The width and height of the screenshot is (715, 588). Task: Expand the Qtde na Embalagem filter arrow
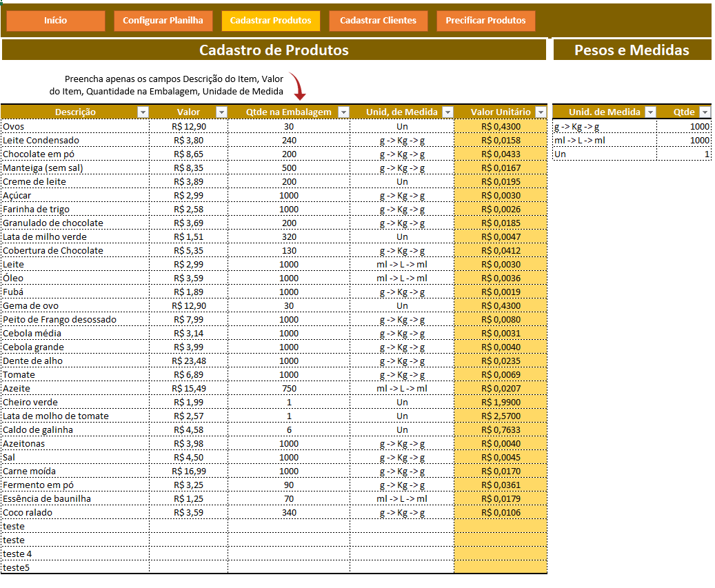(343, 112)
